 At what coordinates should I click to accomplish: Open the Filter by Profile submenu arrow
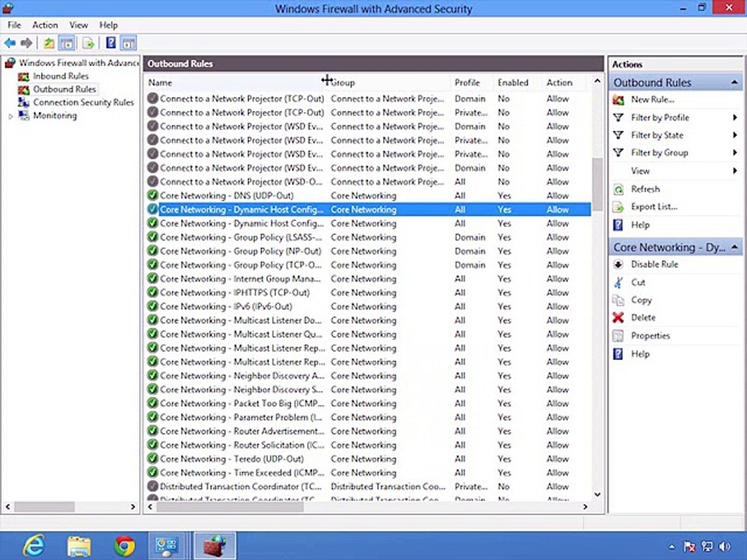tap(735, 117)
